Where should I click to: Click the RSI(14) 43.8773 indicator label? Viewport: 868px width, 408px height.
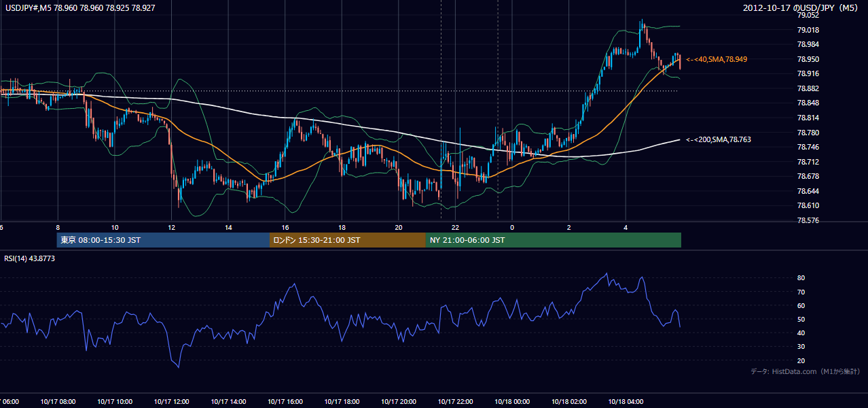click(x=30, y=258)
